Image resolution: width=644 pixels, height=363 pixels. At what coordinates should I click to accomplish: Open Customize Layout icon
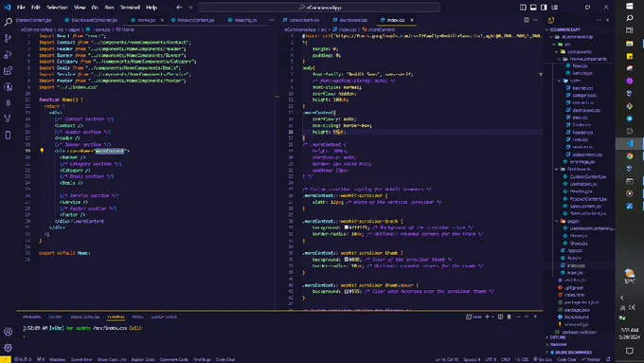tap(554, 7)
